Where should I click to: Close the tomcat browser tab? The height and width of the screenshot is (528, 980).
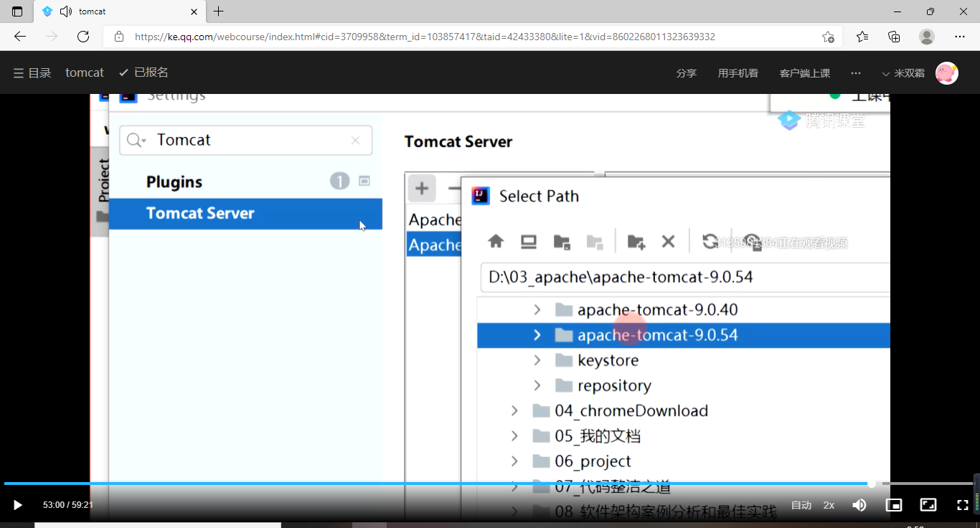click(194, 11)
